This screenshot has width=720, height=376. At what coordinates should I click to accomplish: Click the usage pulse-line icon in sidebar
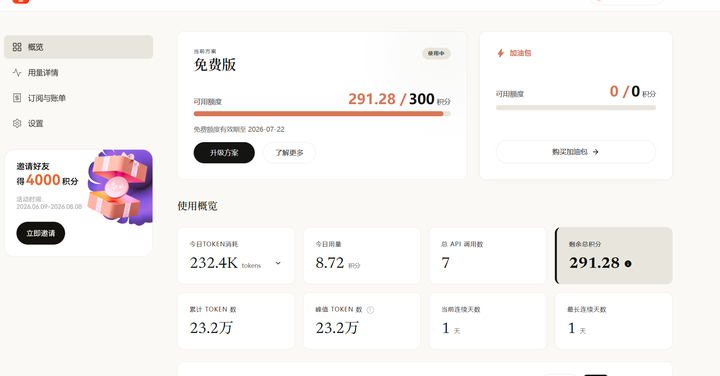[17, 73]
